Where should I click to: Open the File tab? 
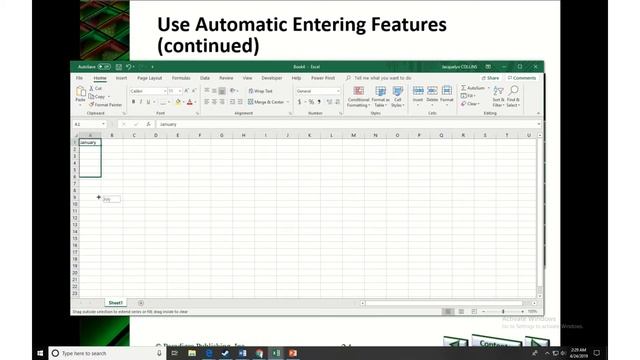coord(79,78)
